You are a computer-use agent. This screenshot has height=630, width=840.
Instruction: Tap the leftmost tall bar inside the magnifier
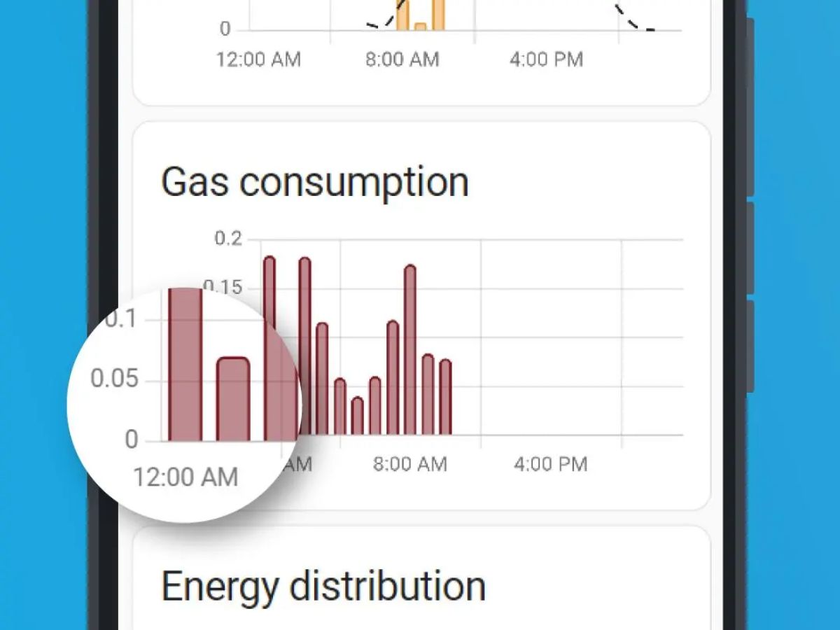point(185,364)
